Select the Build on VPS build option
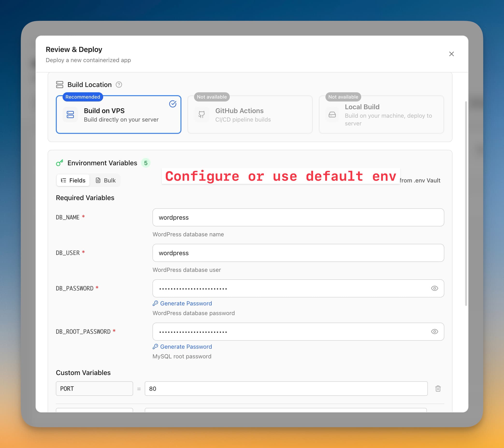The height and width of the screenshot is (448, 504). point(119,115)
